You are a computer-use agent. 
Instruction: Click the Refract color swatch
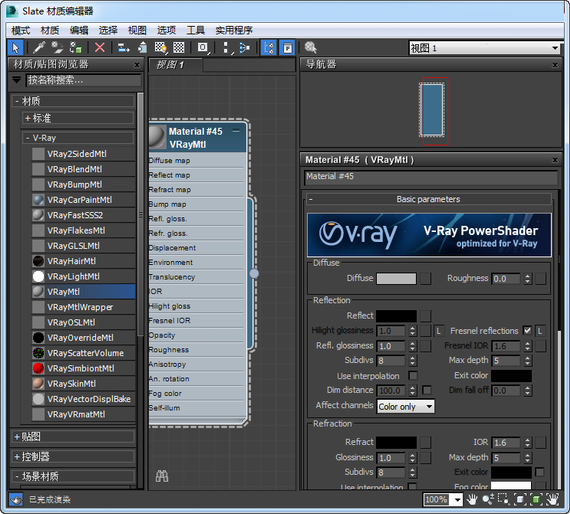pos(396,442)
